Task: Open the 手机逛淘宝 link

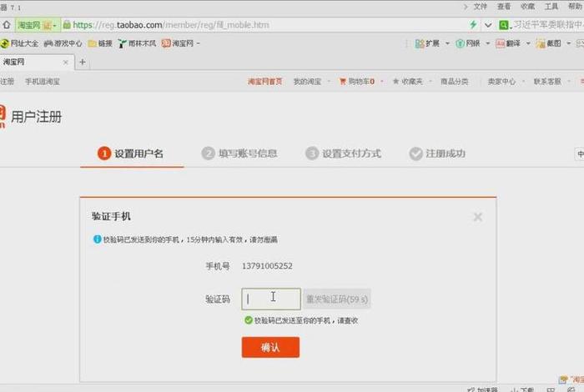Action: (x=43, y=82)
